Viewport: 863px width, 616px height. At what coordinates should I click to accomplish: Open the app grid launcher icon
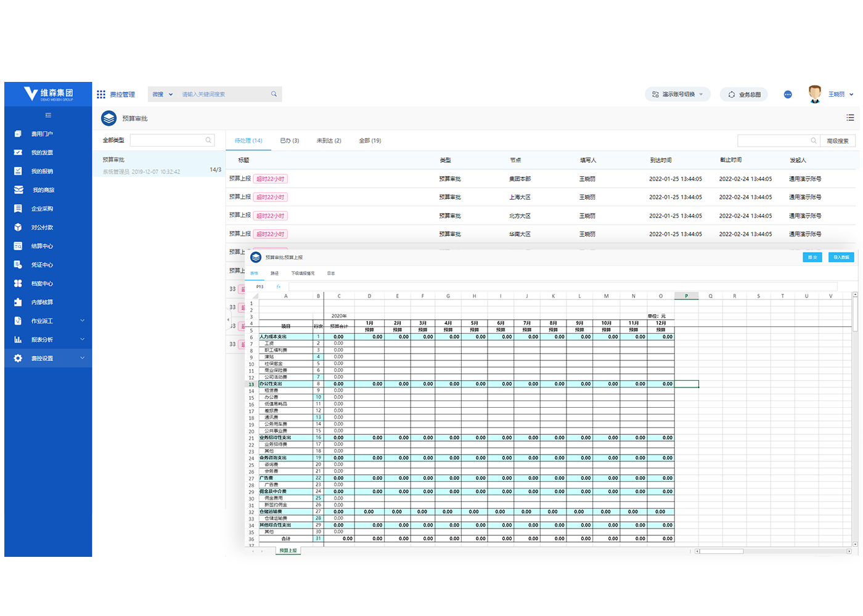(x=101, y=94)
